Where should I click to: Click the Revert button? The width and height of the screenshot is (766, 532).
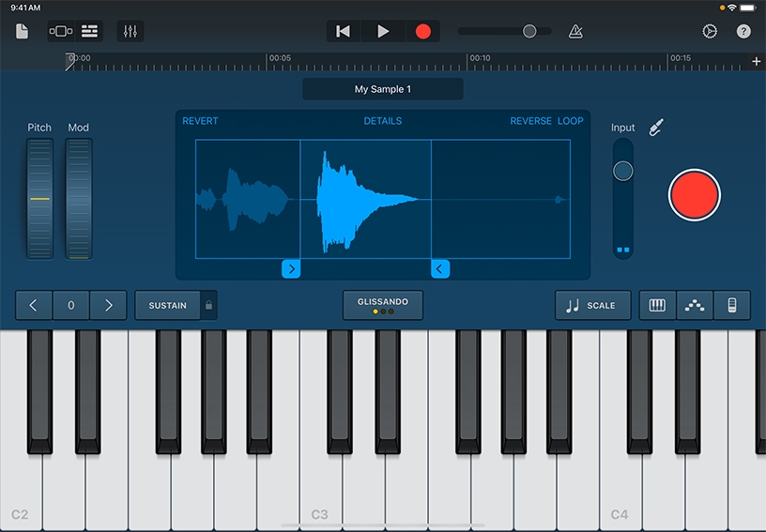pos(200,121)
